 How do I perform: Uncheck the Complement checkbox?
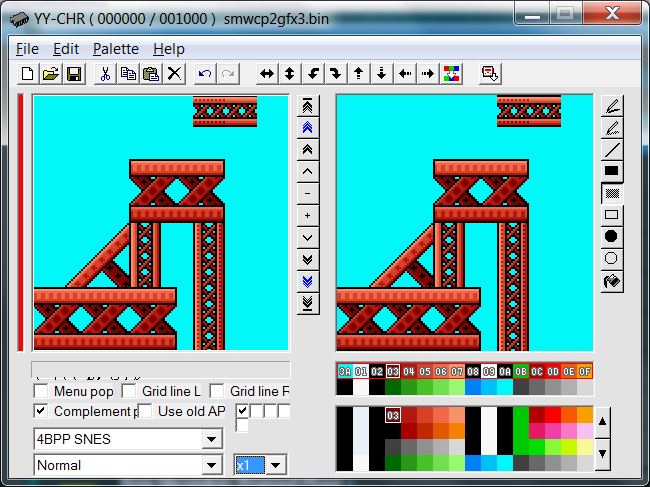point(41,411)
